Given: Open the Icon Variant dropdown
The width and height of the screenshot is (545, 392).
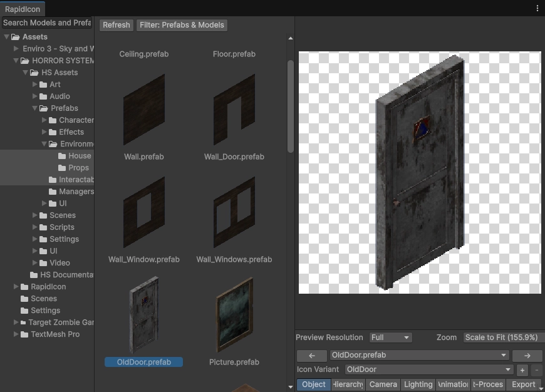Looking at the screenshot, I should tap(429, 369).
